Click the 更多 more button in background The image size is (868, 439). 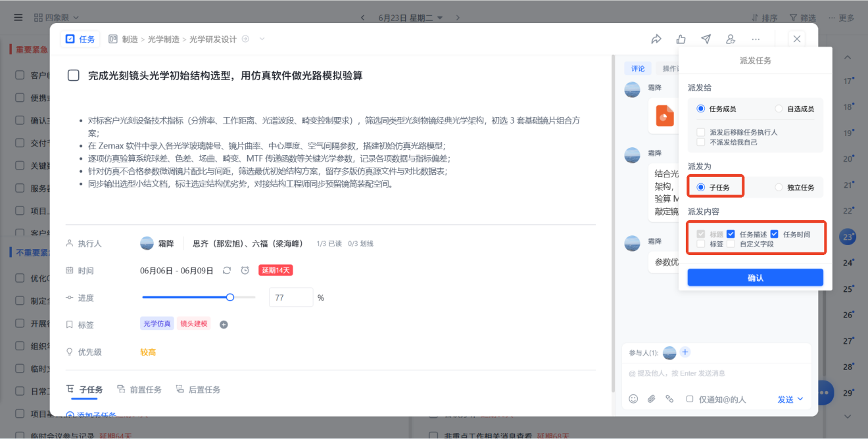(842, 18)
